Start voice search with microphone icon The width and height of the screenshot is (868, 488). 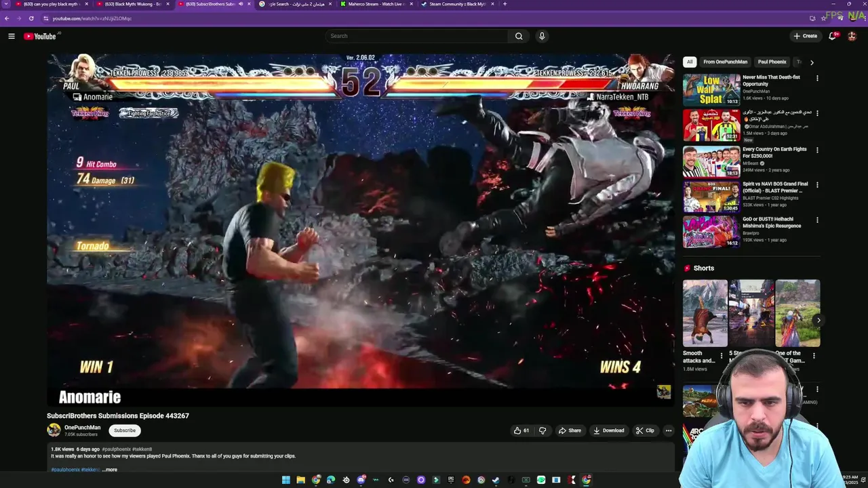[542, 36]
